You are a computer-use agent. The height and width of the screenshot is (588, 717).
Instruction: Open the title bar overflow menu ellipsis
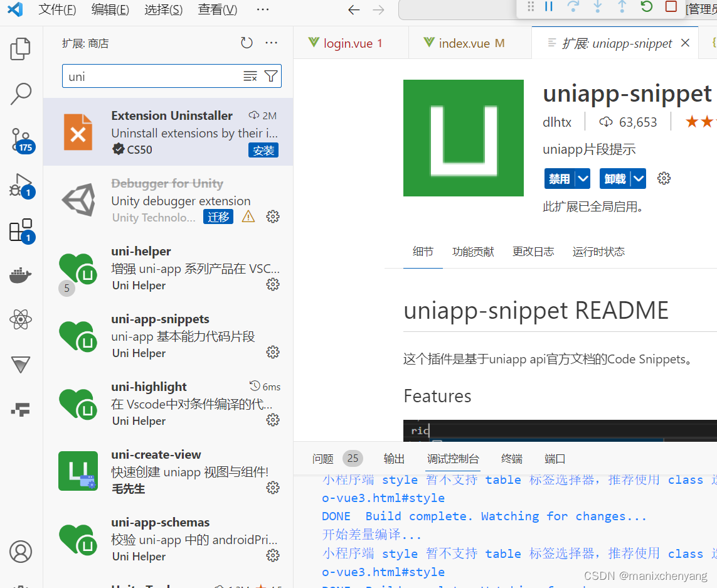(x=263, y=9)
